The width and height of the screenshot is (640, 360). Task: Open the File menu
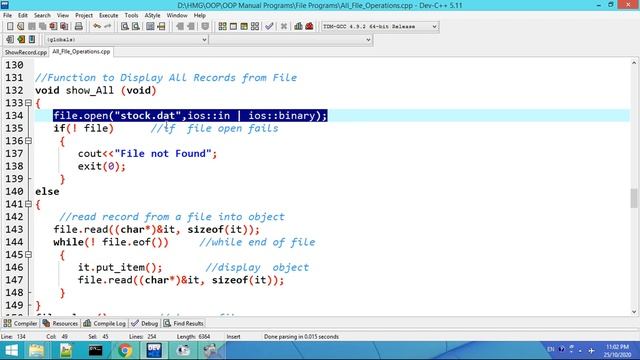[7, 16]
